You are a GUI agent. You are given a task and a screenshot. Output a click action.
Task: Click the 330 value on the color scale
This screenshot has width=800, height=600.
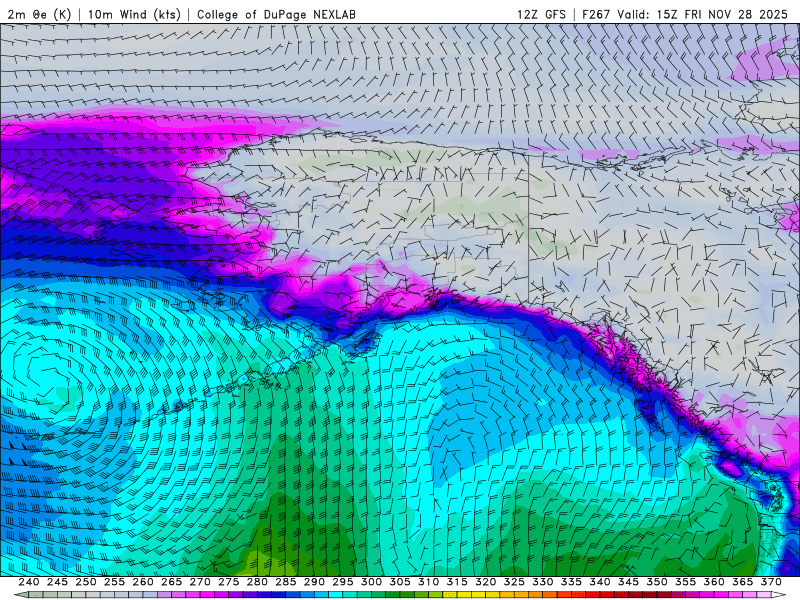point(543,582)
